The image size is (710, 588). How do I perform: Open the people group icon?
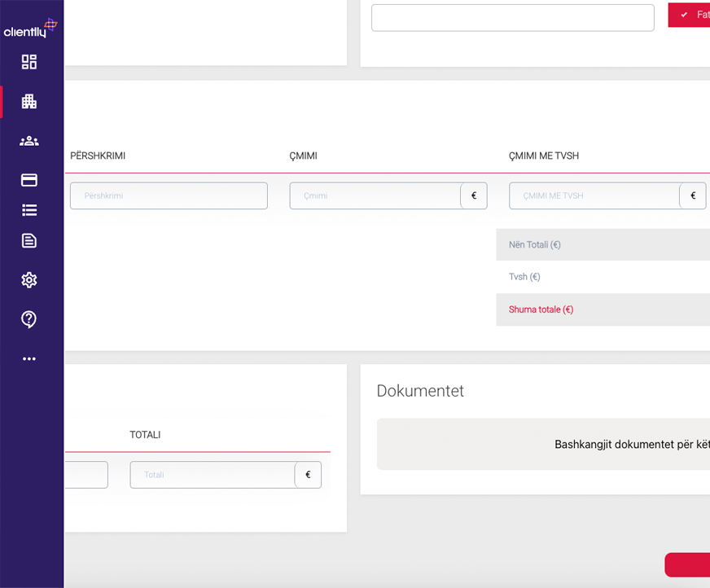point(29,141)
